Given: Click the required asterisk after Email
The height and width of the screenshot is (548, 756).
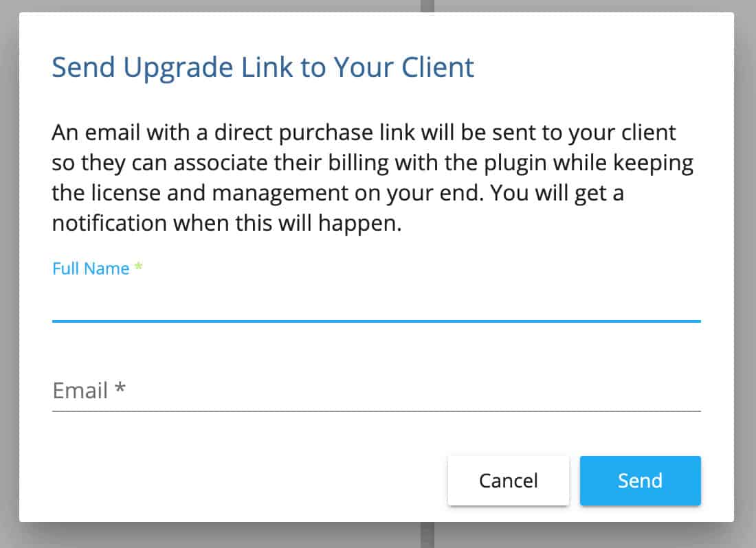Looking at the screenshot, I should [120, 390].
